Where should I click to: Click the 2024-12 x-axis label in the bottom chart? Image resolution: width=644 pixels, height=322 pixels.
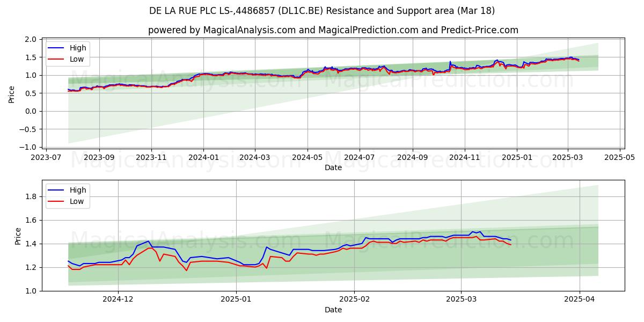click(x=118, y=300)
